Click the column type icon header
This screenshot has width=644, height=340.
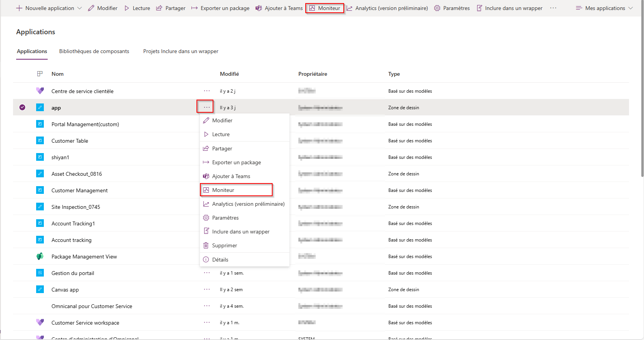[40, 74]
